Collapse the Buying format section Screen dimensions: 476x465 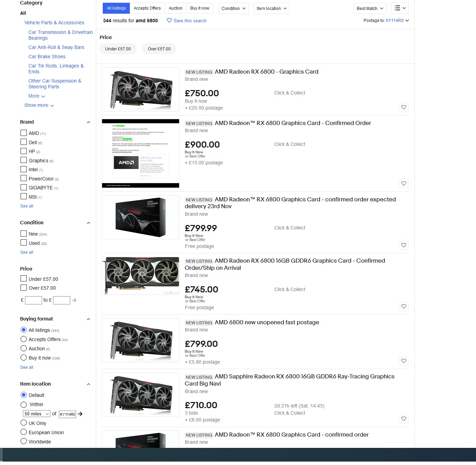pos(88,319)
